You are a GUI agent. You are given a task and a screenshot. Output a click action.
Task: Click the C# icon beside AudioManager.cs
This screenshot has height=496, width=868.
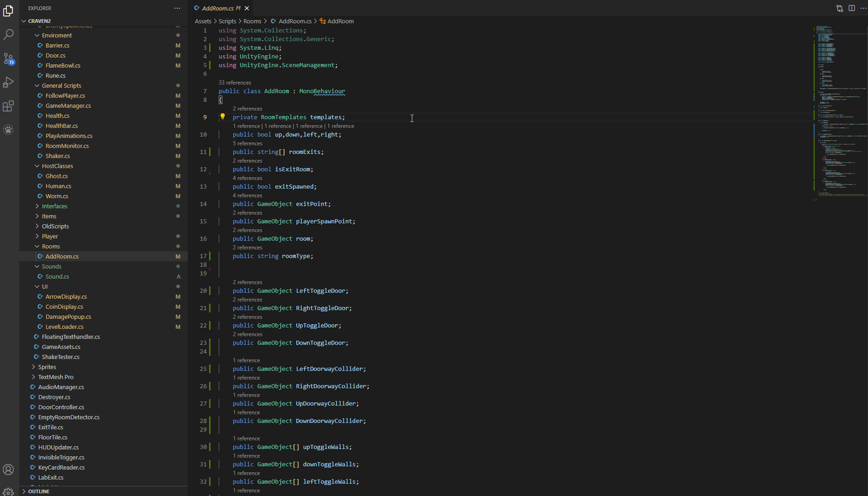point(33,387)
